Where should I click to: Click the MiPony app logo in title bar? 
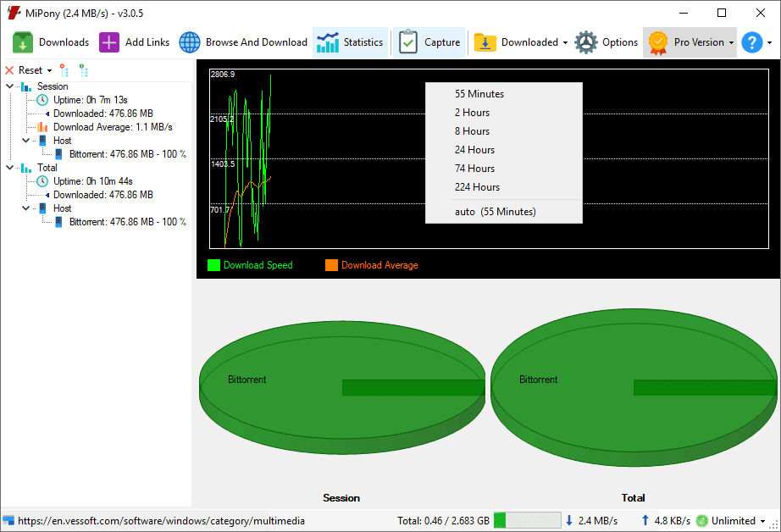click(14, 13)
